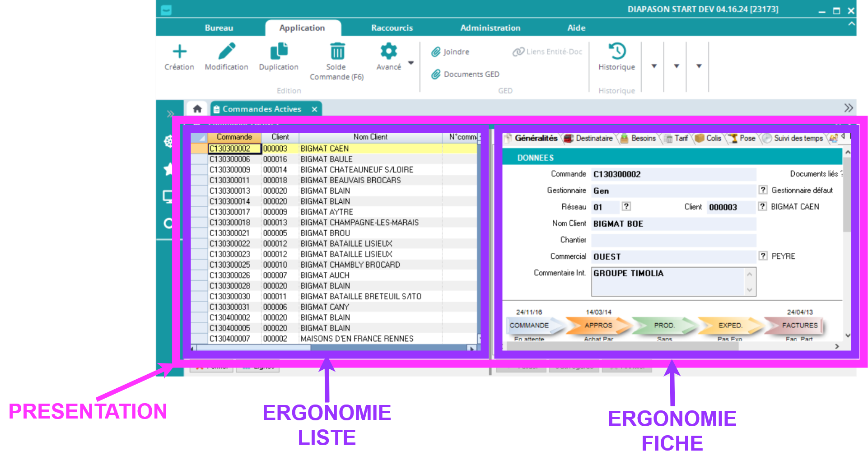The width and height of the screenshot is (868, 456).
Task: Expand the left sidebar with double chevron
Action: coord(170,114)
